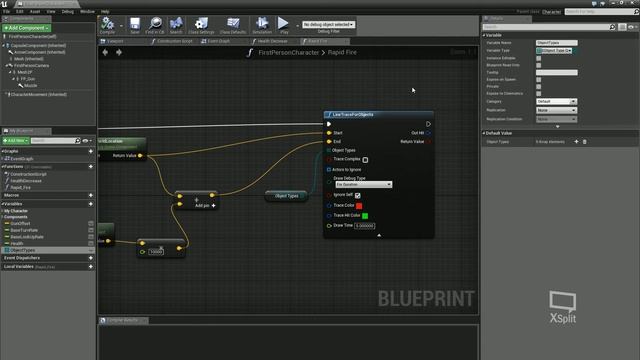Toggle Trace Complex checkbox on node

pyautogui.click(x=365, y=160)
